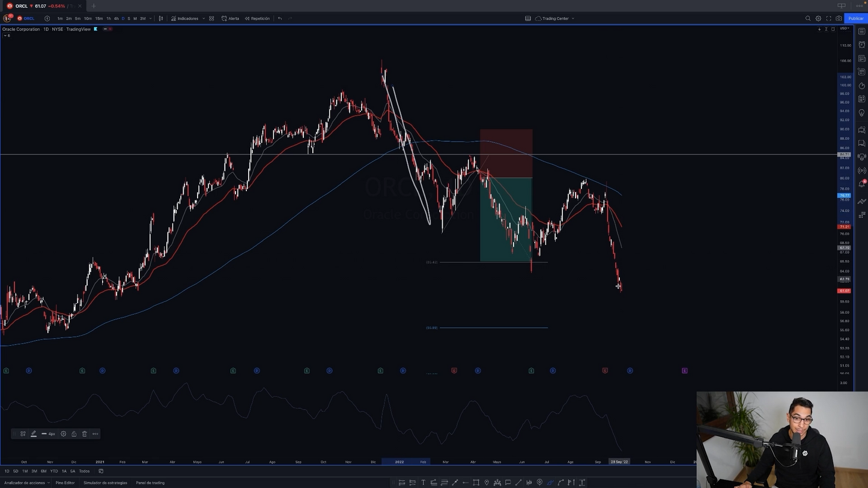
Task: Select the Text drawing tool in bottom toolbar
Action: click(423, 483)
